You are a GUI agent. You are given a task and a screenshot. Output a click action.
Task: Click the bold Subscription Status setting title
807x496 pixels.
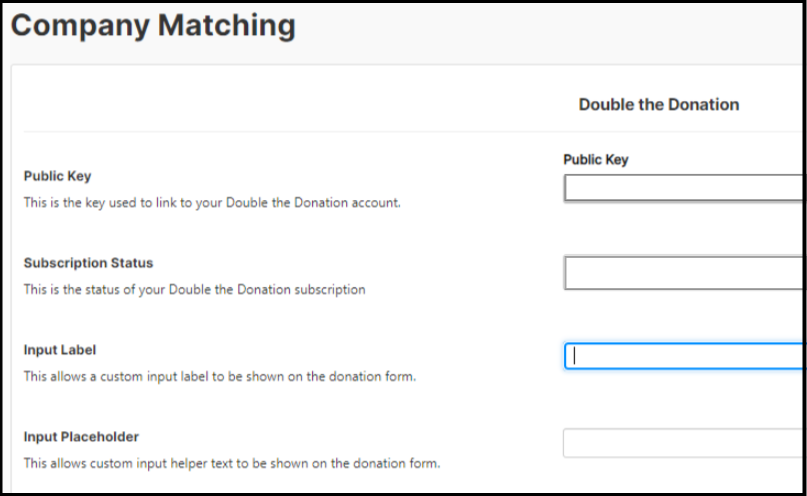click(x=89, y=263)
